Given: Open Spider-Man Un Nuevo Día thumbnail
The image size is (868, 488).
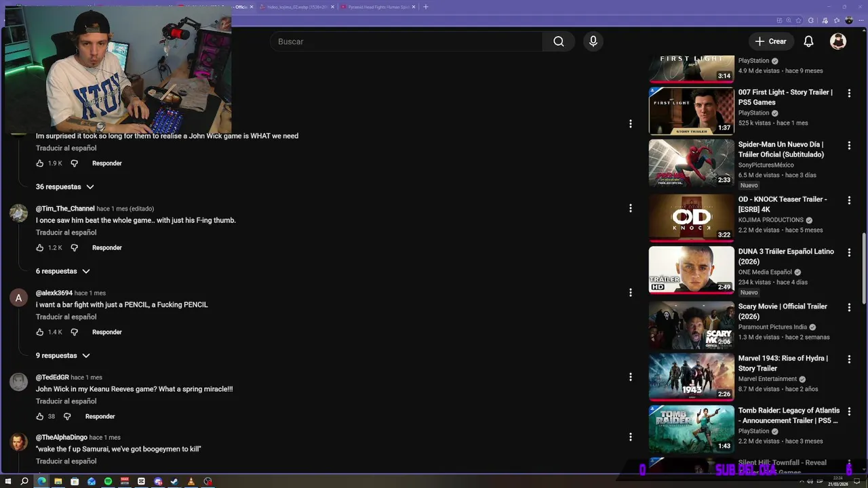Looking at the screenshot, I should click(691, 163).
